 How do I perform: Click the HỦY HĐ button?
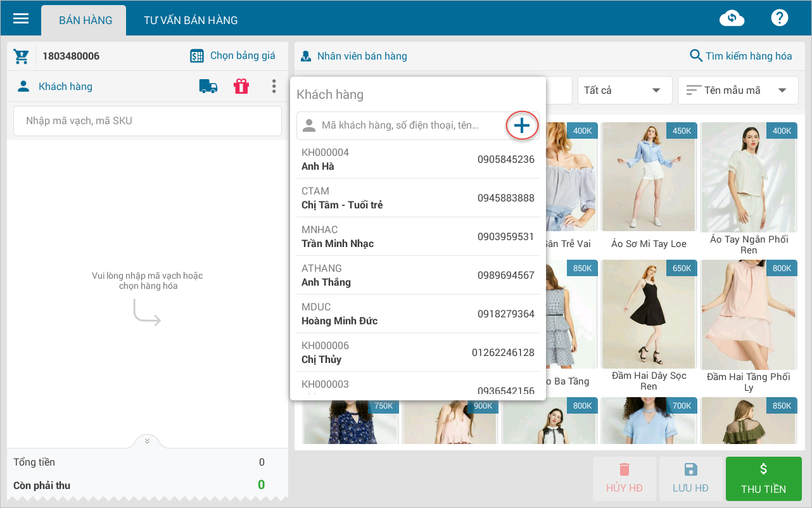[625, 478]
